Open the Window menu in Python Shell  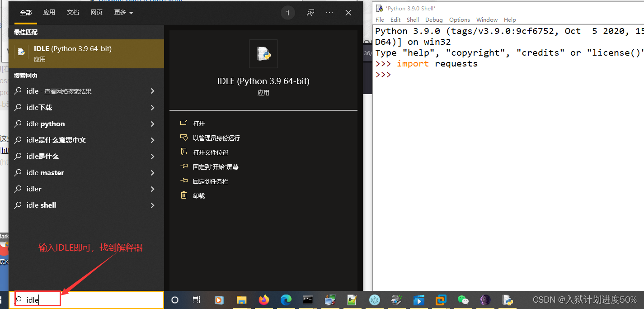[x=487, y=19]
